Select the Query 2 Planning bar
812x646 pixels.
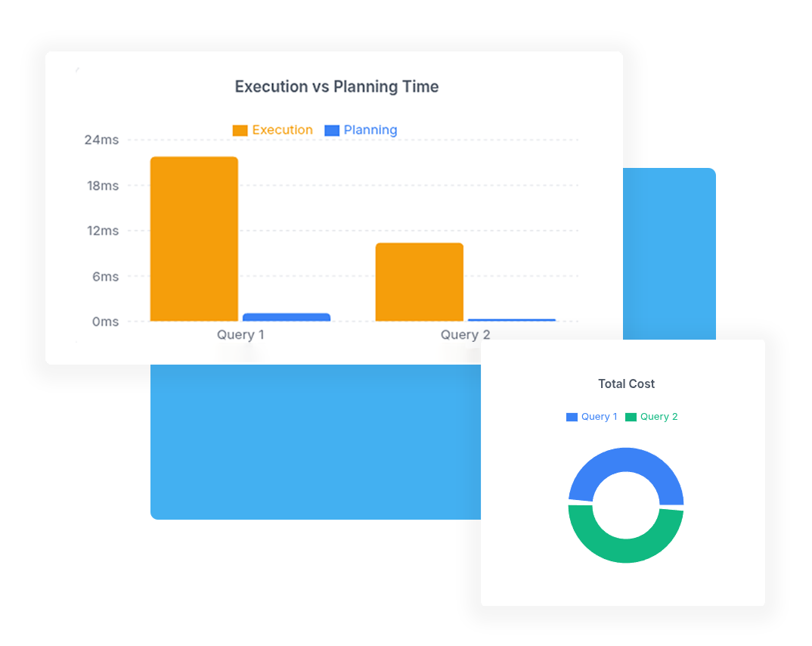512,320
